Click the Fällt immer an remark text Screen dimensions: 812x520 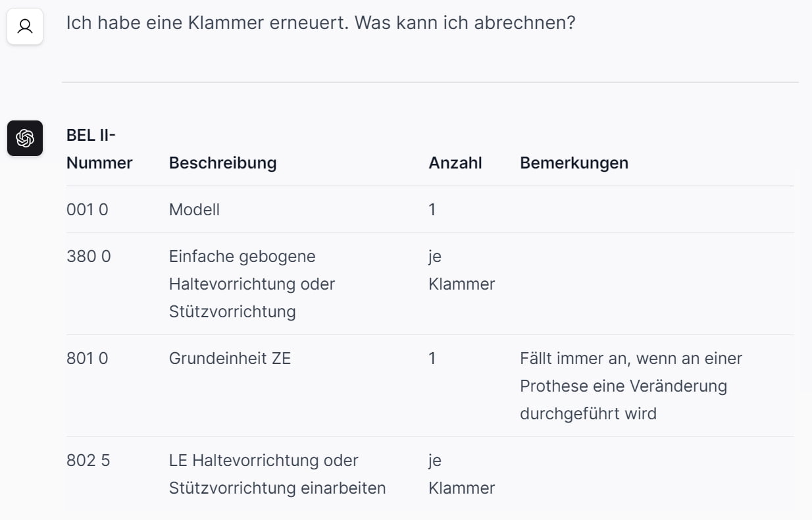(630, 386)
